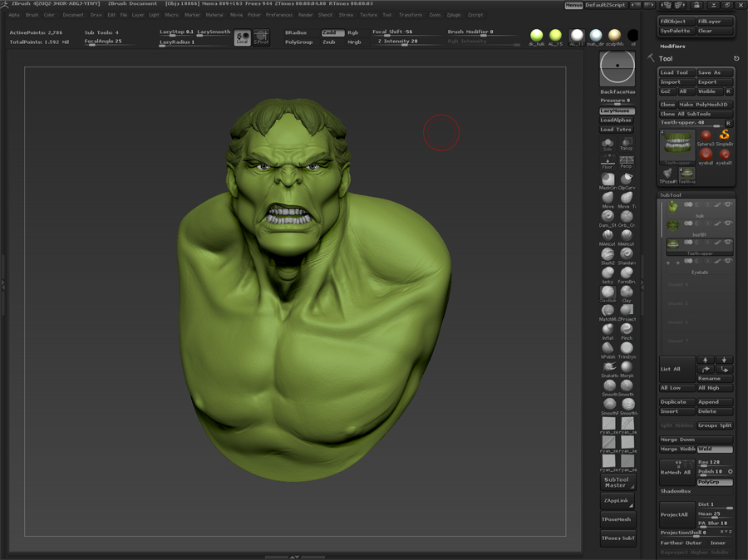Select the ClipCurve brush
This screenshot has height=560, width=748.
point(627,179)
